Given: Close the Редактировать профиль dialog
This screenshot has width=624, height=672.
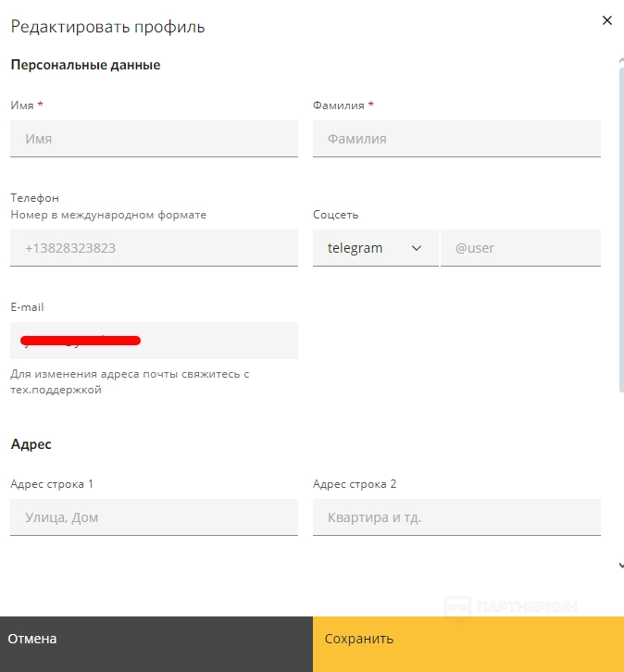Looking at the screenshot, I should (x=607, y=20).
